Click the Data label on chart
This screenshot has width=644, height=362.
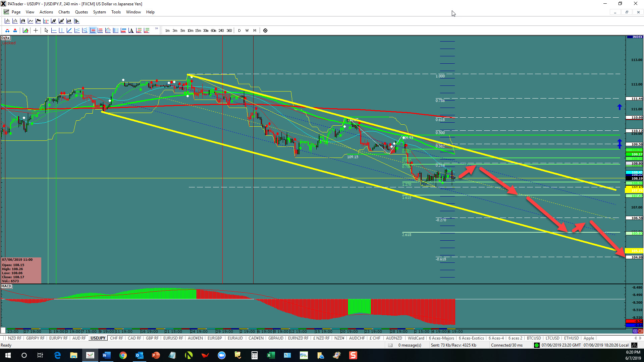[x=5, y=38]
